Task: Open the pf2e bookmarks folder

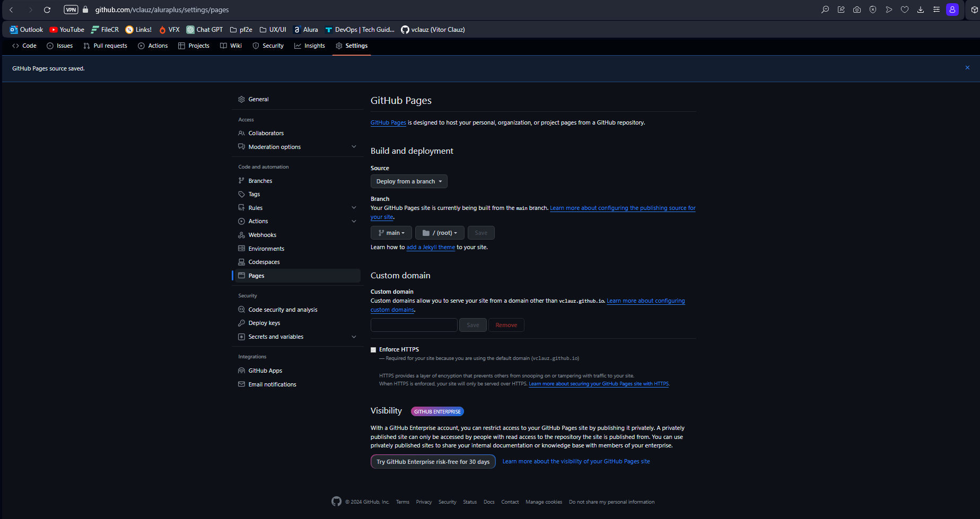Action: [x=241, y=30]
